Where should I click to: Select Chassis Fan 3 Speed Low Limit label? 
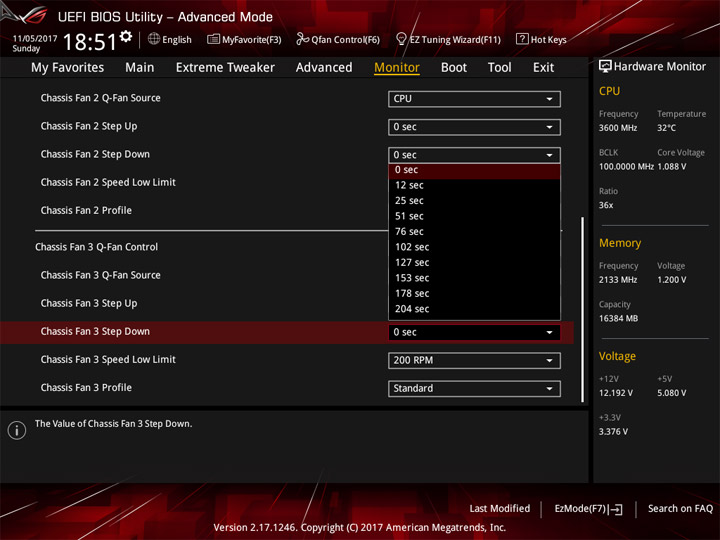(108, 360)
